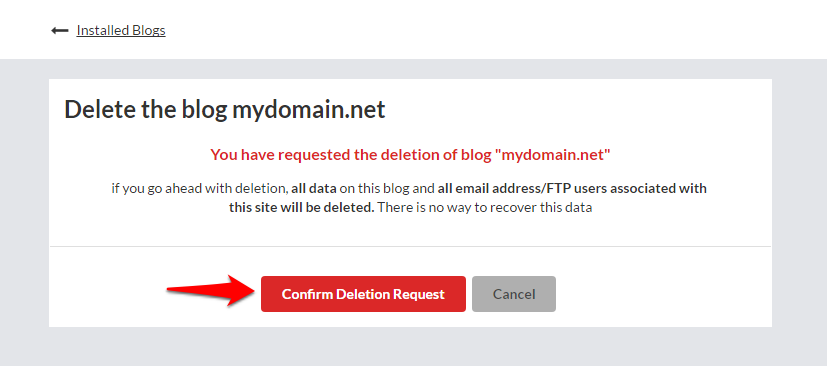Click the red annotation arrow pointing at Confirm
This screenshot has height=366, width=827.
click(209, 290)
